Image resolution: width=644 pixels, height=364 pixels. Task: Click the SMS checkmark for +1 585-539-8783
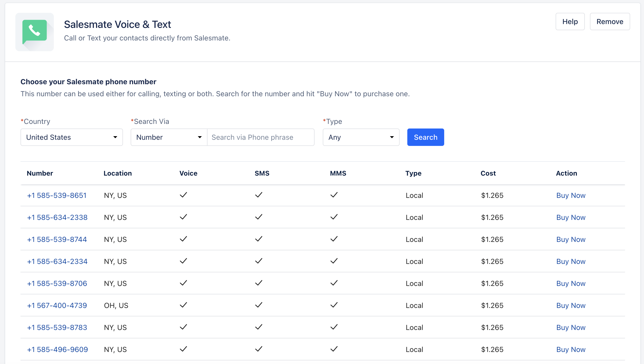(259, 327)
